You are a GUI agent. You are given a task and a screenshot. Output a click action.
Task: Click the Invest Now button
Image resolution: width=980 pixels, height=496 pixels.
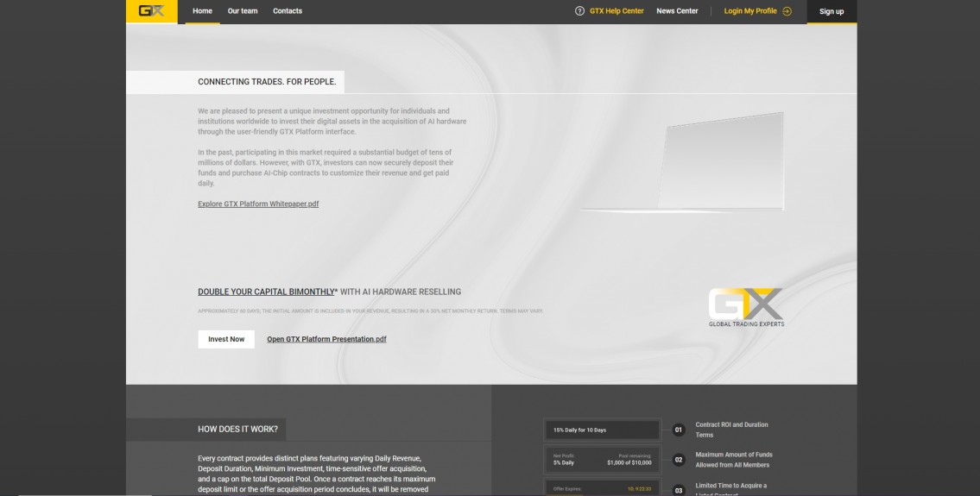pos(226,339)
